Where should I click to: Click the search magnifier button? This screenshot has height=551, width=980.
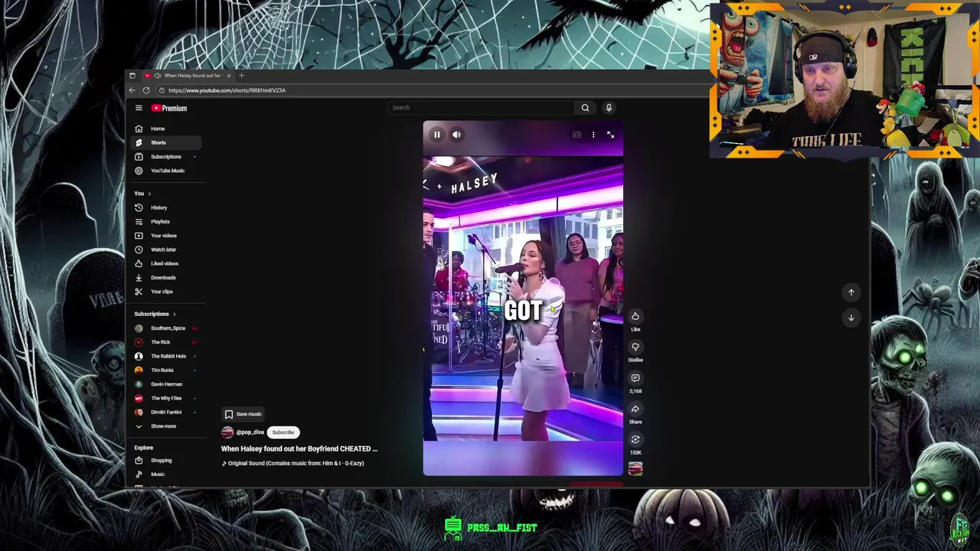click(585, 108)
